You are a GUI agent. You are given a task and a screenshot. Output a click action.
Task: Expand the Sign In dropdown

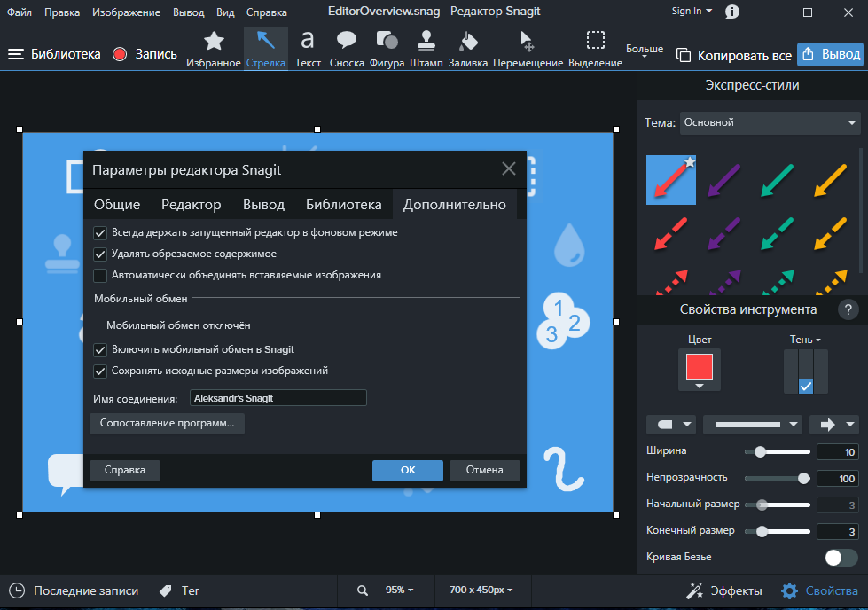pos(692,11)
